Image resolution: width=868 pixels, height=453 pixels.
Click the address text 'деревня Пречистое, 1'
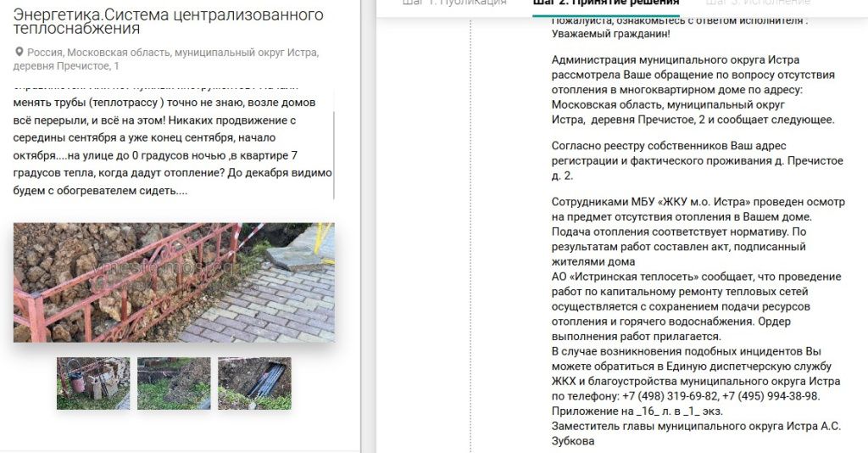pos(66,66)
